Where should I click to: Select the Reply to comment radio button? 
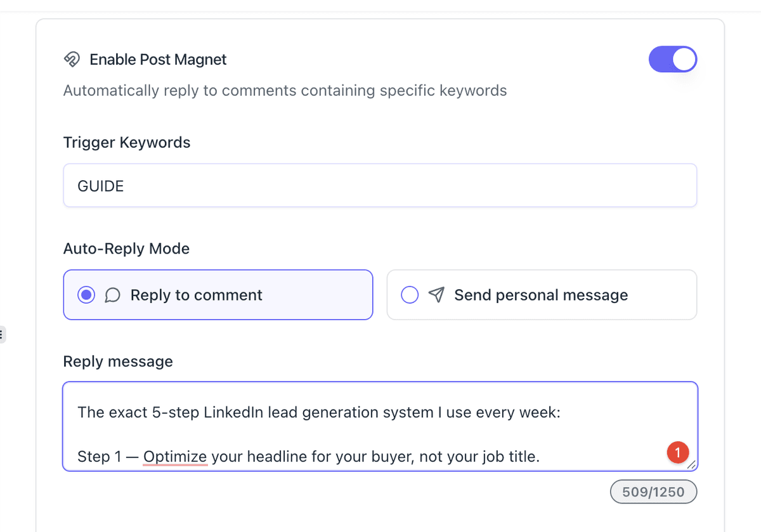pyautogui.click(x=86, y=295)
